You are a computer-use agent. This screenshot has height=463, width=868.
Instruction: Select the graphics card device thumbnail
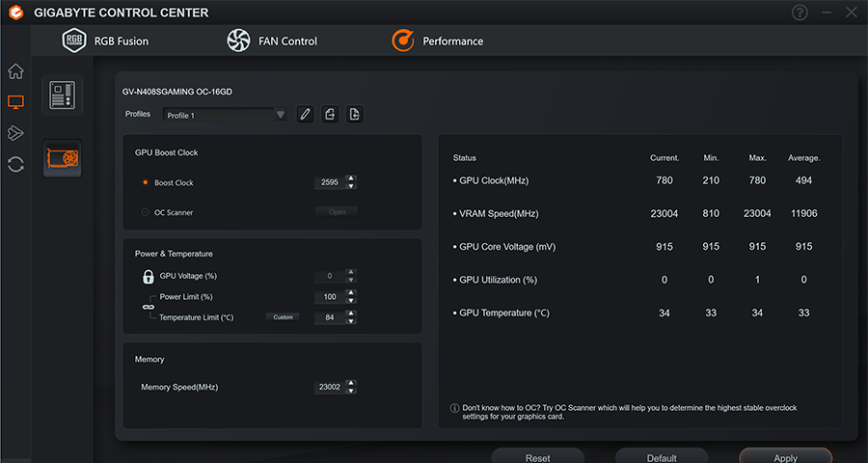coord(63,158)
